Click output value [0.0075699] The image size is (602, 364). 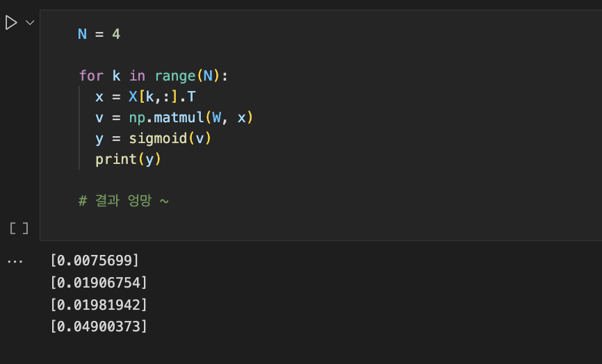[x=95, y=260]
